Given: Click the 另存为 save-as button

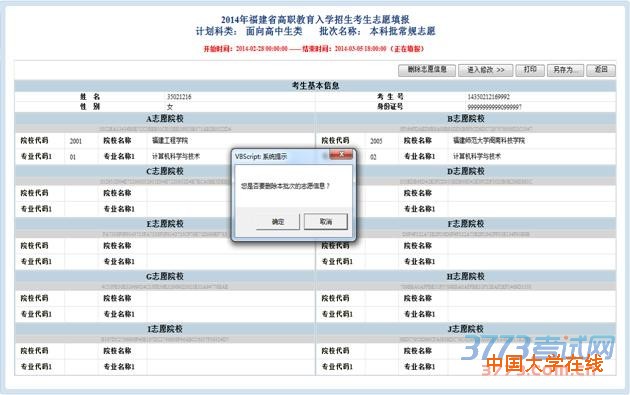Looking at the screenshot, I should [565, 70].
